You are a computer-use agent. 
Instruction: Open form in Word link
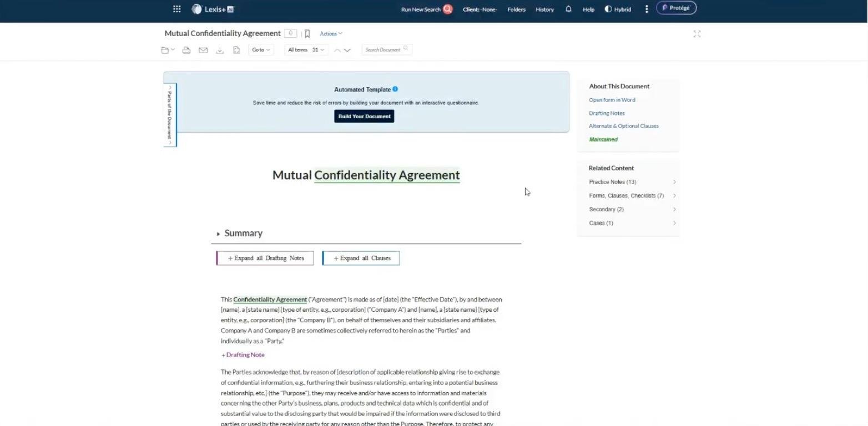[612, 100]
